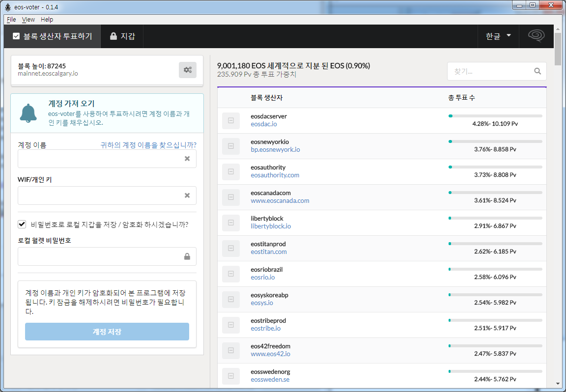Focus the 계정 이름 account name input
This screenshot has height=392, width=566.
coord(107,159)
